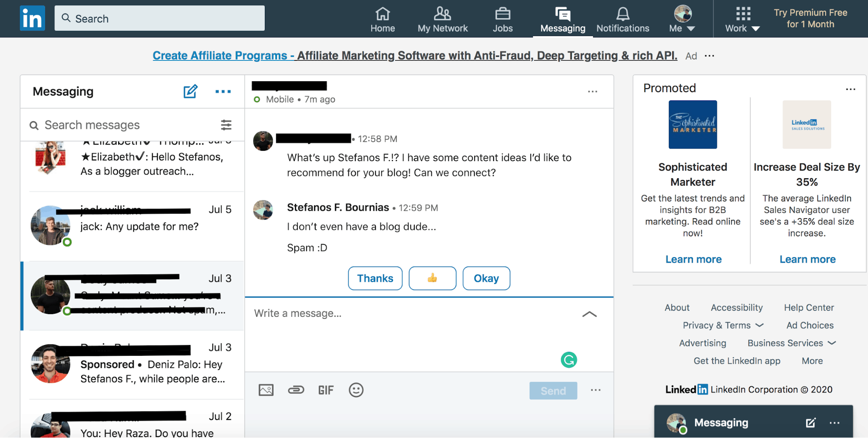Open jack's 'Any update for me?' conversation

tap(132, 226)
